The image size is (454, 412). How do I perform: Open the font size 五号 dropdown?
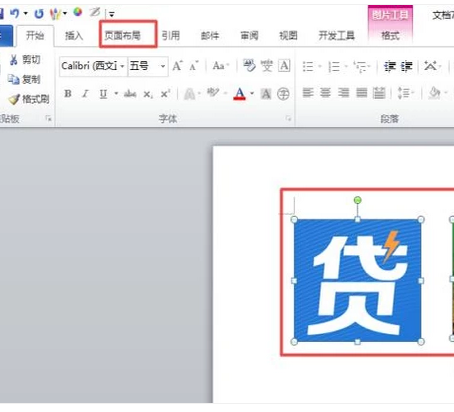click(x=163, y=66)
